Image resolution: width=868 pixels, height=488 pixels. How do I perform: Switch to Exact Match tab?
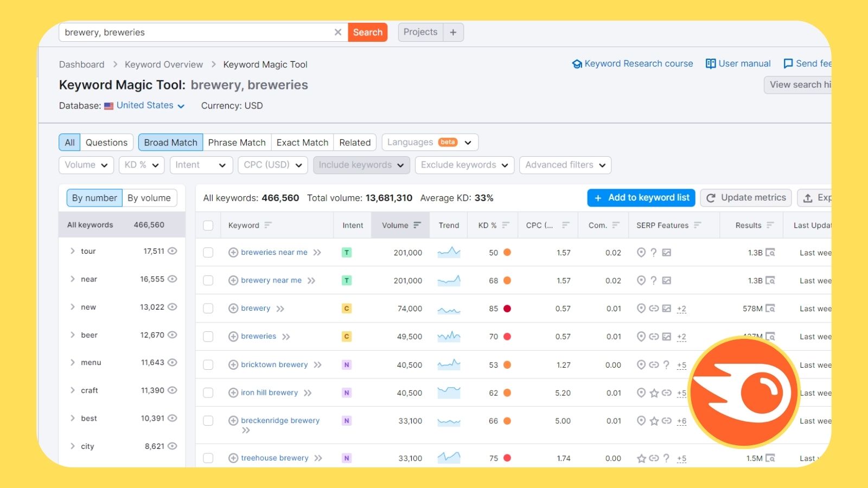(x=302, y=143)
